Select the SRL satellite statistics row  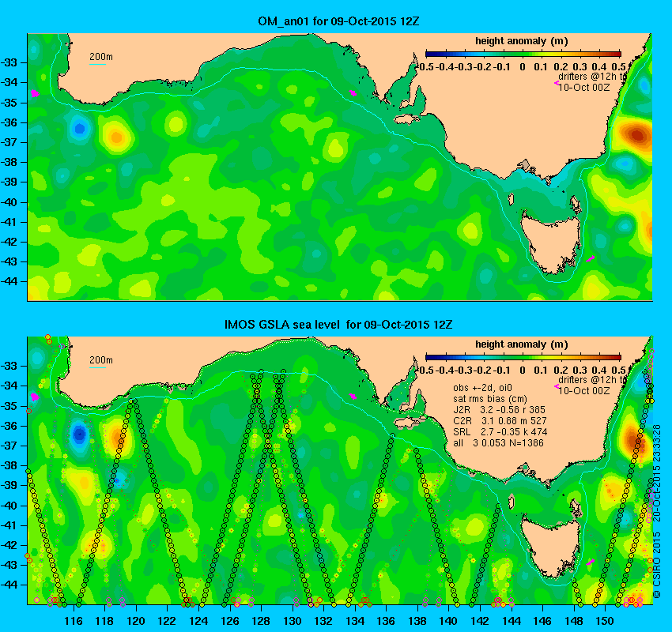500,432
